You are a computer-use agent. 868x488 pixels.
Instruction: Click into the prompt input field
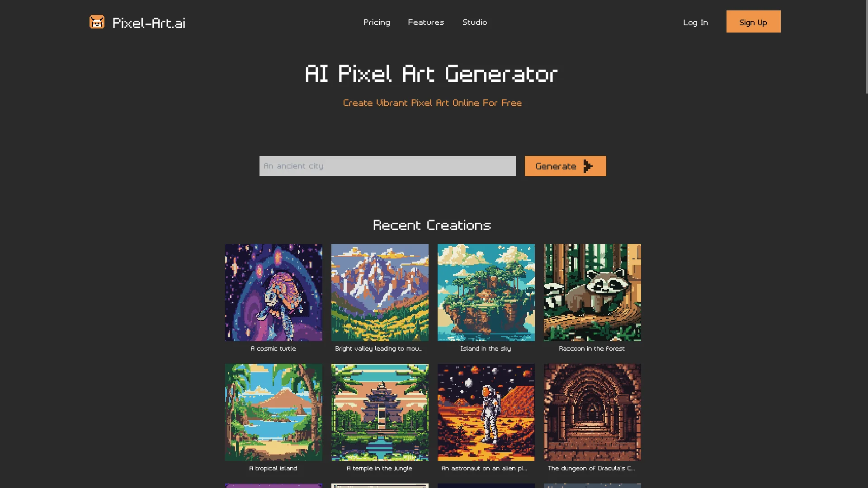point(387,166)
